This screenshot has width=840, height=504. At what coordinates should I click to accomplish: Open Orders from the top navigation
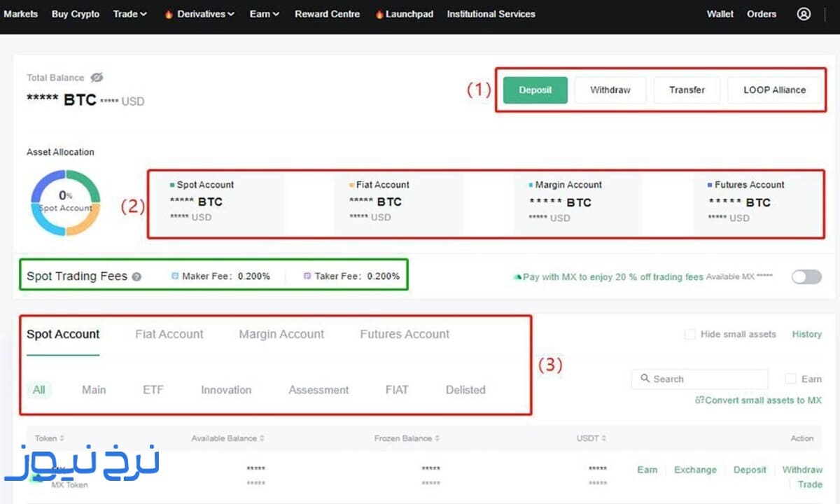pos(762,14)
